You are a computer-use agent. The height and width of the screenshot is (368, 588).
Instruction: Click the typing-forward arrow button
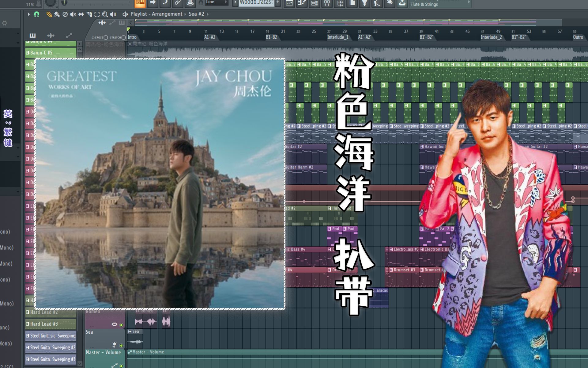click(153, 3)
